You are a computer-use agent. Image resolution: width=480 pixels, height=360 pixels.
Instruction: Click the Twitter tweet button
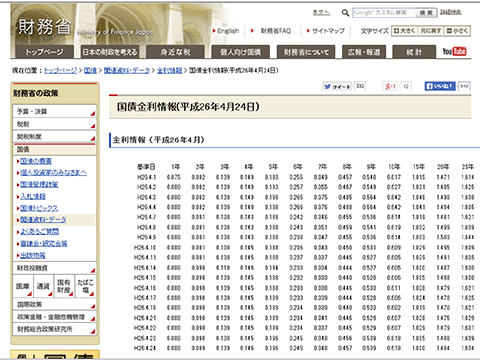(x=337, y=86)
